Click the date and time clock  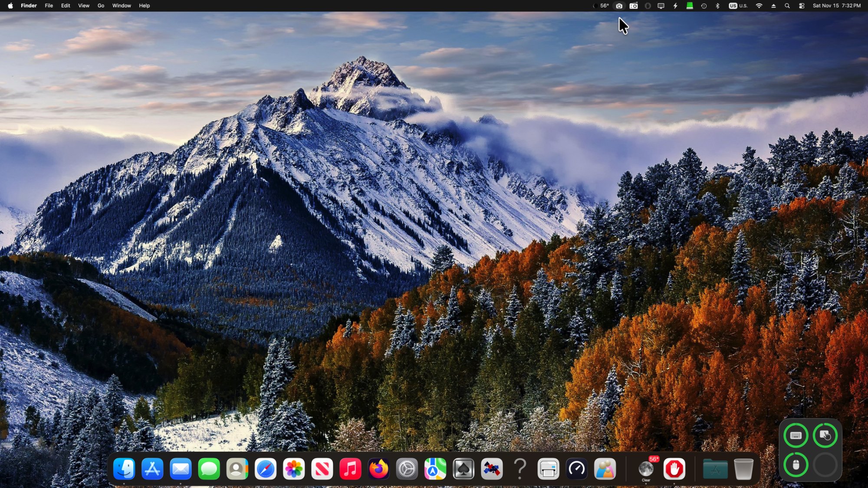pyautogui.click(x=836, y=6)
